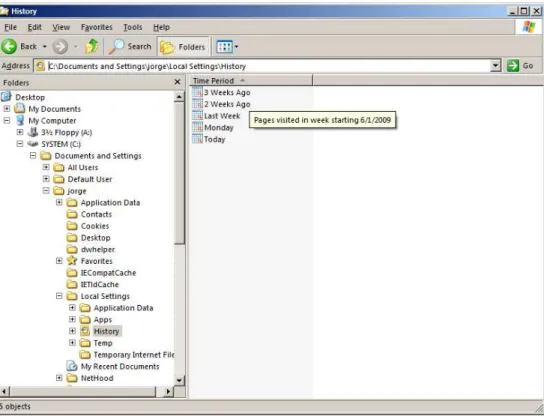Viewport: 544px width, 416px height.
Task: Collapse the Documents and Settings node
Action: click(33, 155)
